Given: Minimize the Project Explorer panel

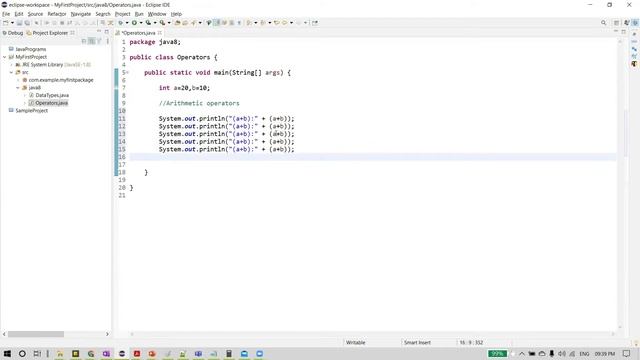Looking at the screenshot, I should coord(99,32).
